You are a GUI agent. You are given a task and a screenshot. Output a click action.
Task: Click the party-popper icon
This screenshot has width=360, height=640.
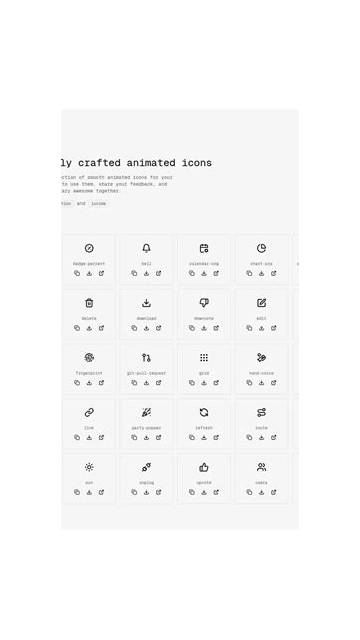pyautogui.click(x=147, y=412)
